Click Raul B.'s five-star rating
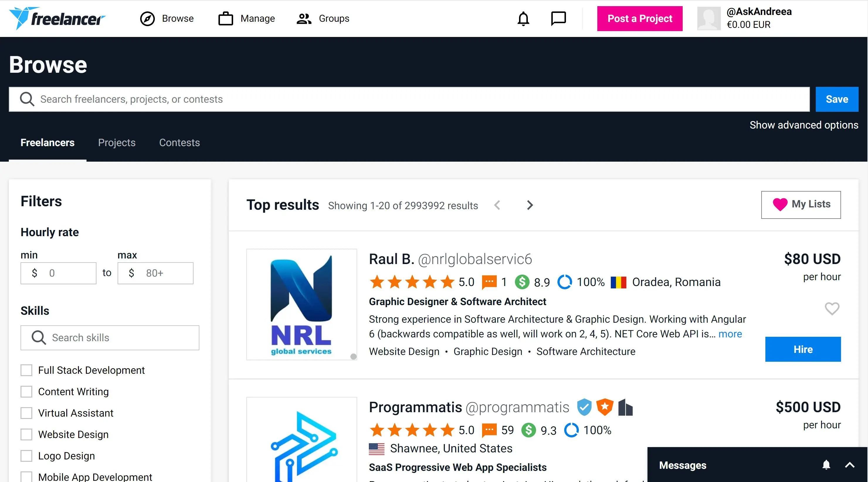868x482 pixels. (x=412, y=282)
